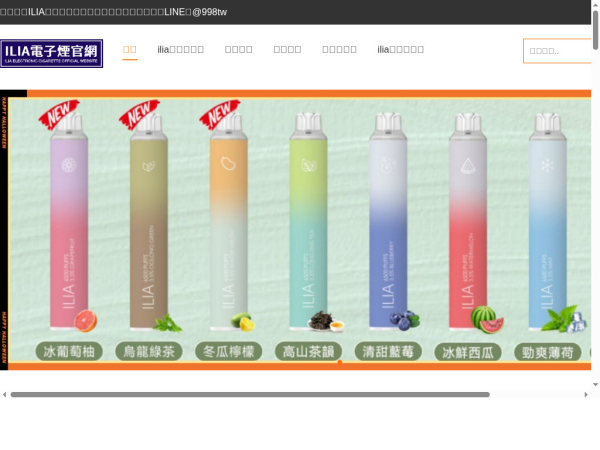Click the pink grapefruit vape device image
Image resolution: width=600 pixels, height=450 pixels.
pos(69,222)
